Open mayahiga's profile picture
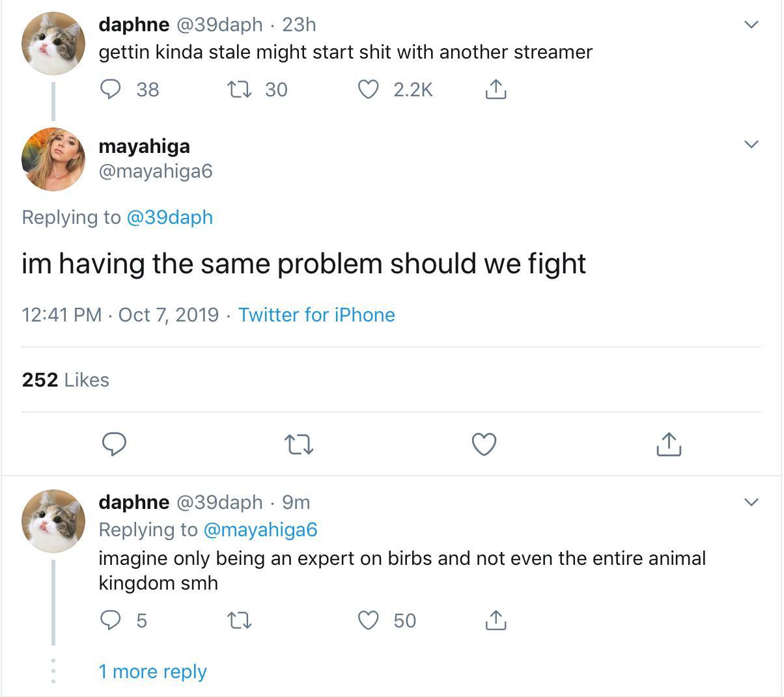 click(53, 159)
